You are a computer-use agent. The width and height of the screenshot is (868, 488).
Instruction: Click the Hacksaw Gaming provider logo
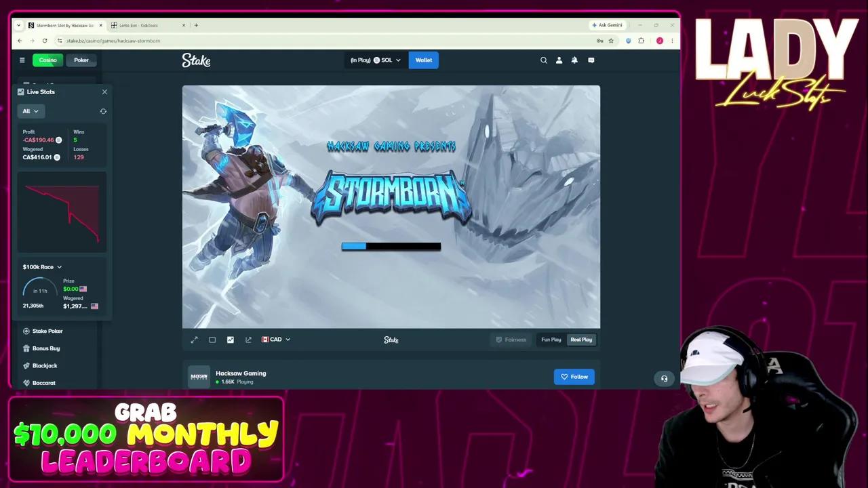click(199, 377)
